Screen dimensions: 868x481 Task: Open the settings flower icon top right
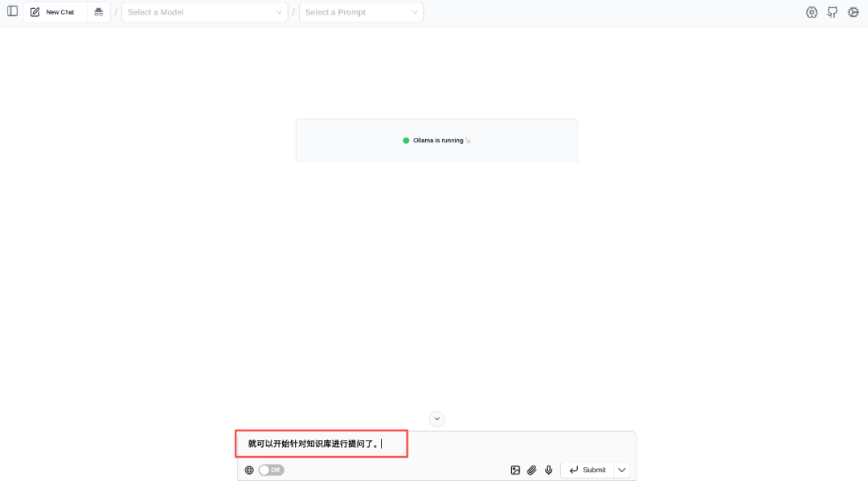click(812, 11)
